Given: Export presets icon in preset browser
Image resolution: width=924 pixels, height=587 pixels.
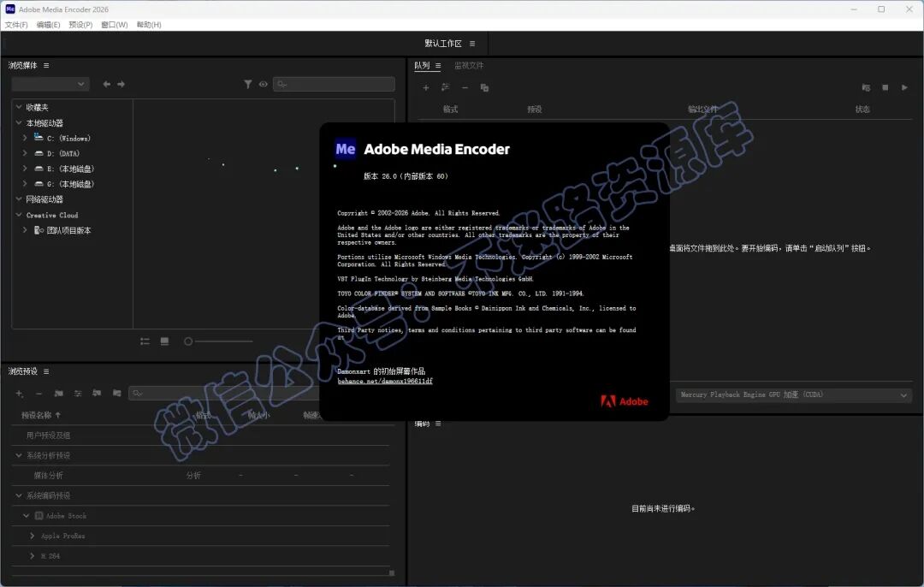Looking at the screenshot, I should pos(116,393).
